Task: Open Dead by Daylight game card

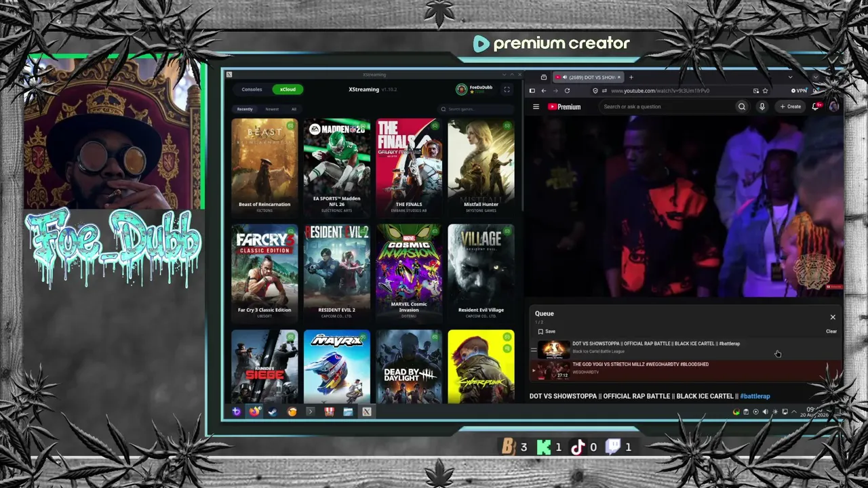Action: (409, 367)
